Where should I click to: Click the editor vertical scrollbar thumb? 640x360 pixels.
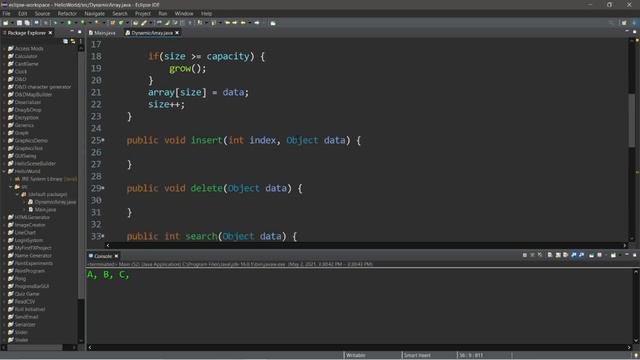pos(631,120)
